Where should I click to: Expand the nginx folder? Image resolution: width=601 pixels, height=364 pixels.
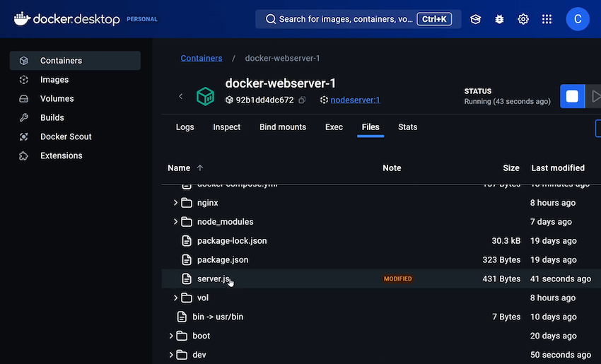(x=175, y=203)
